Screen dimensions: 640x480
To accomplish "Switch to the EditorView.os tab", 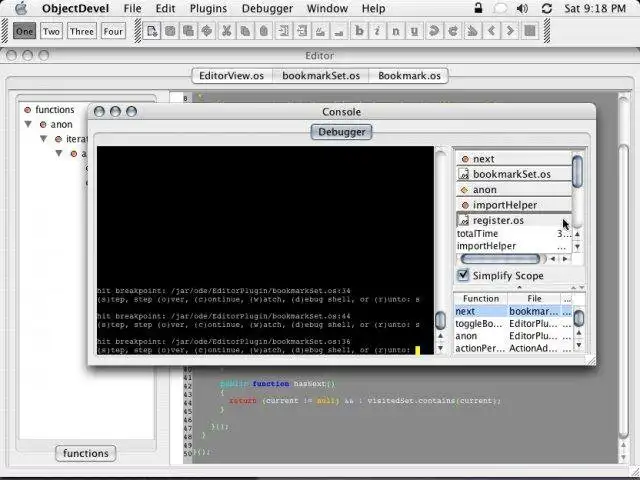I will (231, 76).
